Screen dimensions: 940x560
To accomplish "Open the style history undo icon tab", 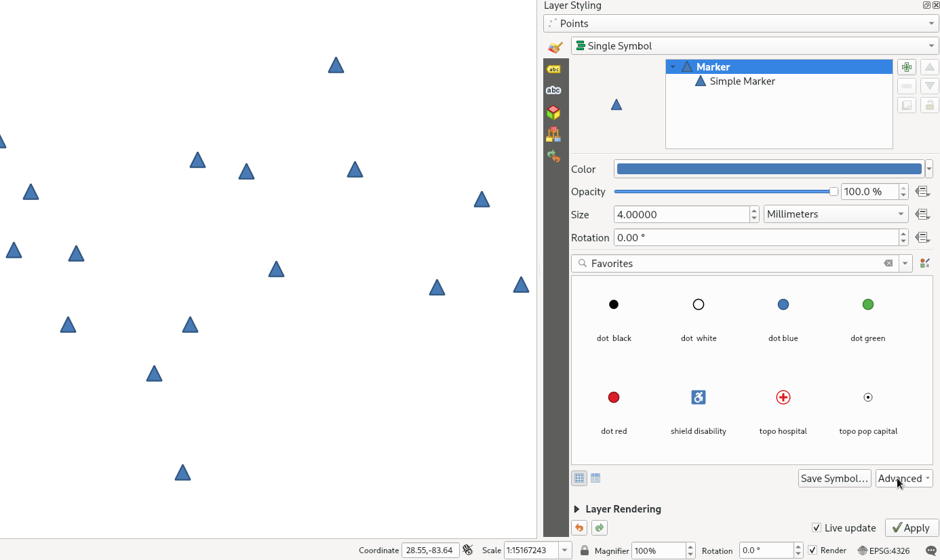I will pyautogui.click(x=553, y=156).
